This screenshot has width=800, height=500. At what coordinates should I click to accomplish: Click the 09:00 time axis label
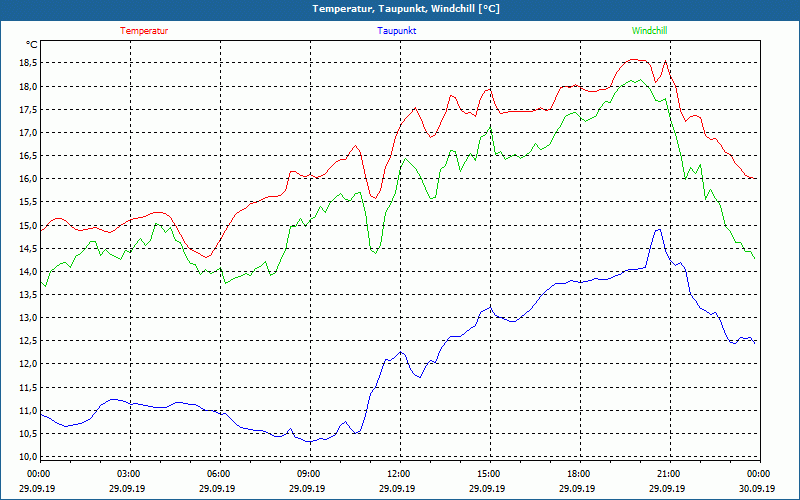(x=308, y=474)
